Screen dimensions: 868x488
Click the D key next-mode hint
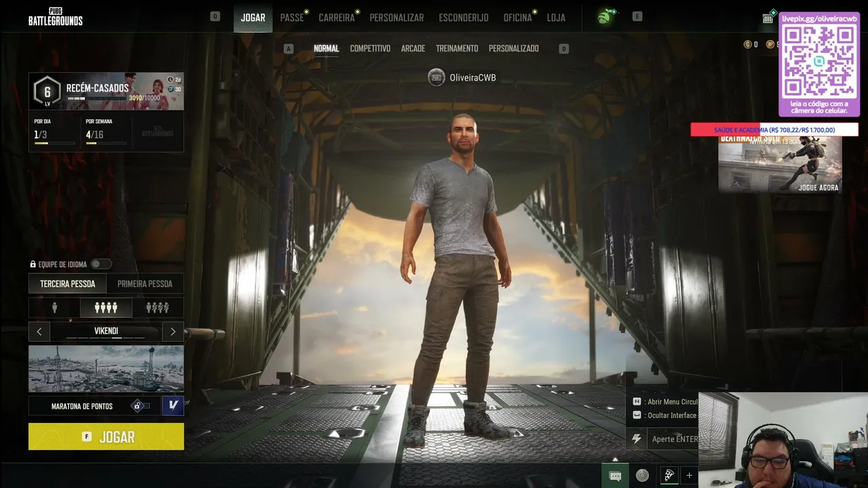(x=564, y=49)
